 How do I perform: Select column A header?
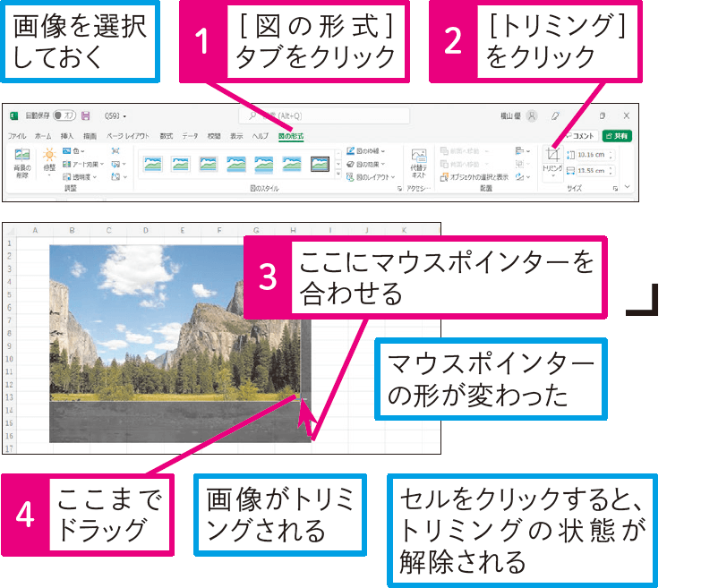[x=35, y=231]
